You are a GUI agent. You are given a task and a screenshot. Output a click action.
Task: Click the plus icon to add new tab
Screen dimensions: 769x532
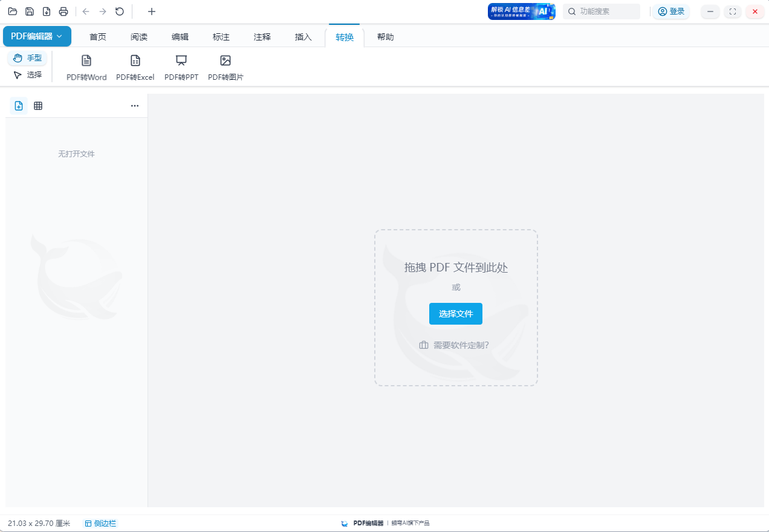point(152,11)
